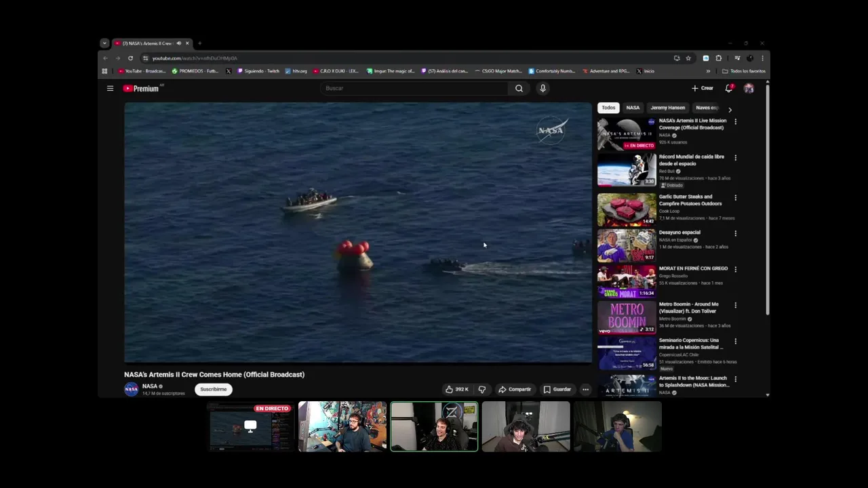Open the site information icon in address bar
Image resolution: width=868 pixels, height=488 pixels.
(x=145, y=58)
